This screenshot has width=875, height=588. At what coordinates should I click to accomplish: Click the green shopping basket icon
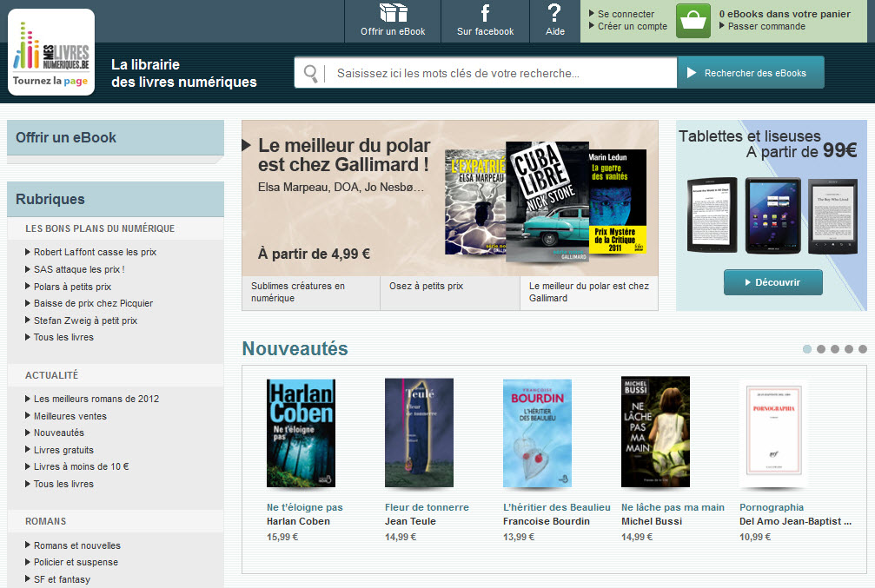click(x=693, y=21)
